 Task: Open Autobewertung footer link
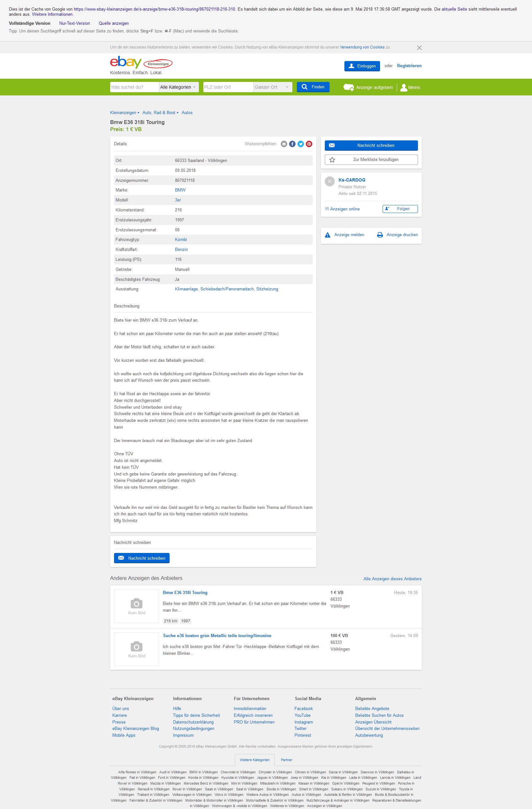[369, 735]
